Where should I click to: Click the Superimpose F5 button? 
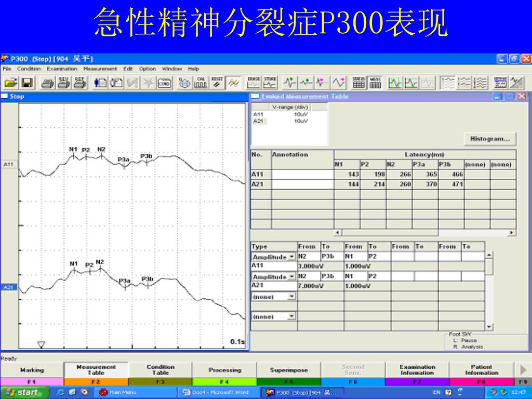point(289,370)
